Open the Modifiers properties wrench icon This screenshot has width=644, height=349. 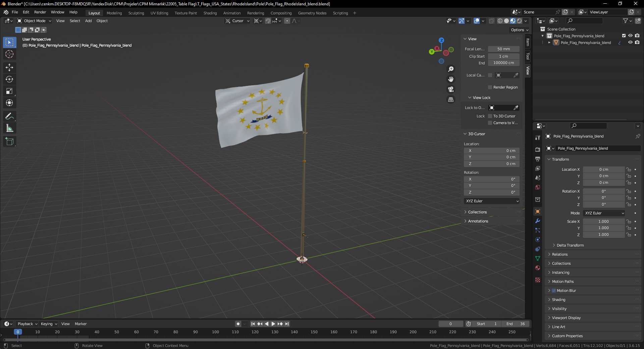[x=538, y=221]
